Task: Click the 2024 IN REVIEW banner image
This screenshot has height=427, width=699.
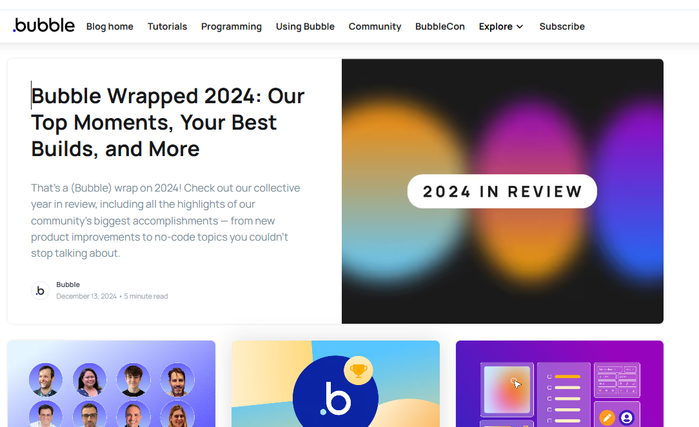Action: point(502,191)
